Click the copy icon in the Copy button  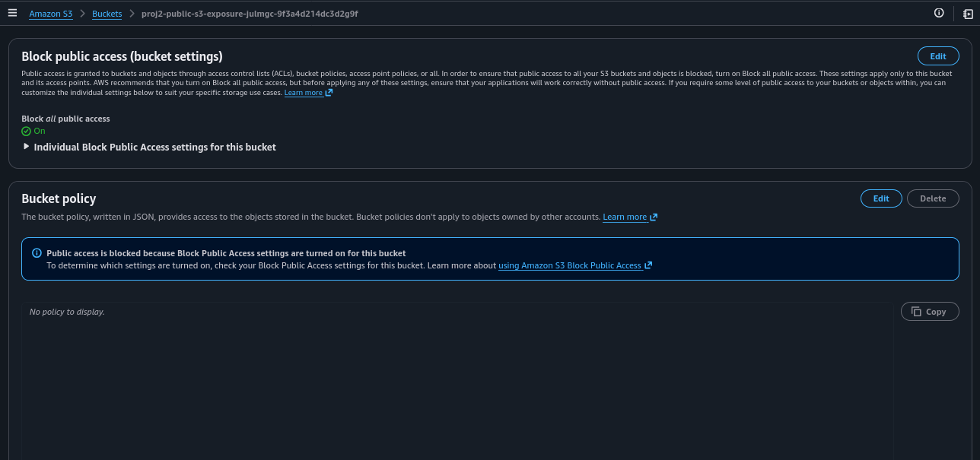point(916,312)
